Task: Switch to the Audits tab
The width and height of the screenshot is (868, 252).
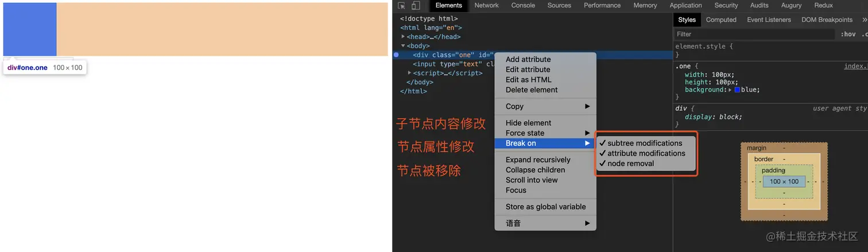Action: pos(759,5)
